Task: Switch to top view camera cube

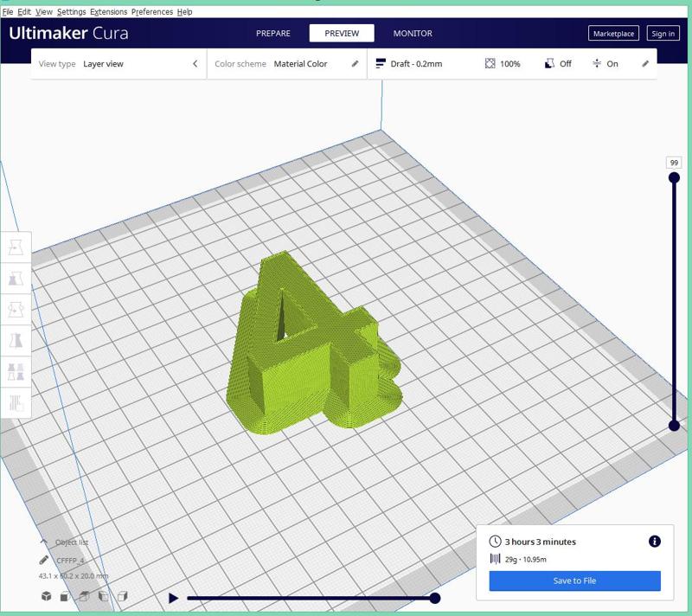Action: click(84, 596)
